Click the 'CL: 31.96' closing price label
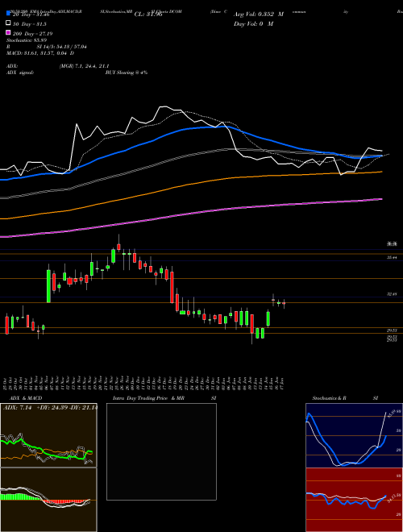 click(x=148, y=15)
